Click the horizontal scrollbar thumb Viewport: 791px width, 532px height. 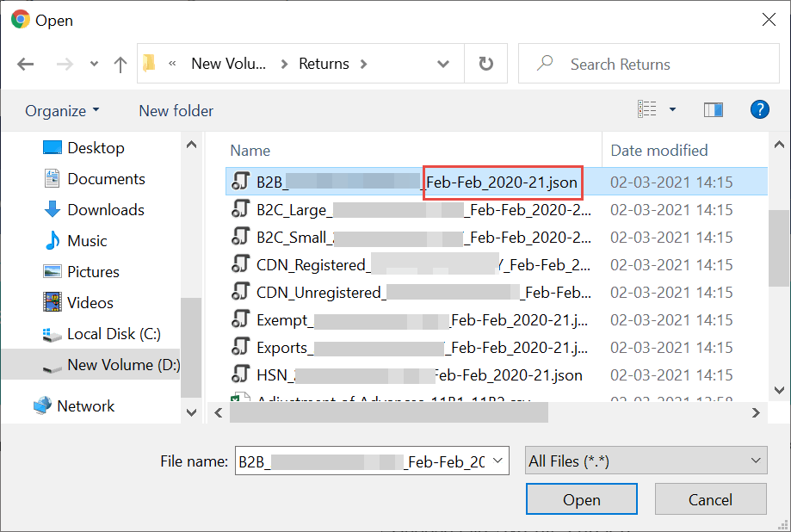tap(388, 413)
